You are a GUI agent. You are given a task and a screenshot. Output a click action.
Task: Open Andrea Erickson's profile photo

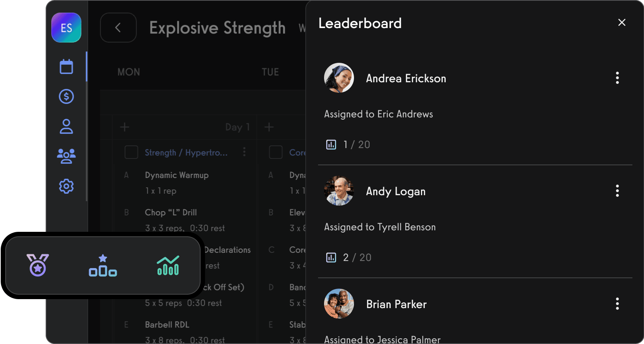pyautogui.click(x=339, y=78)
